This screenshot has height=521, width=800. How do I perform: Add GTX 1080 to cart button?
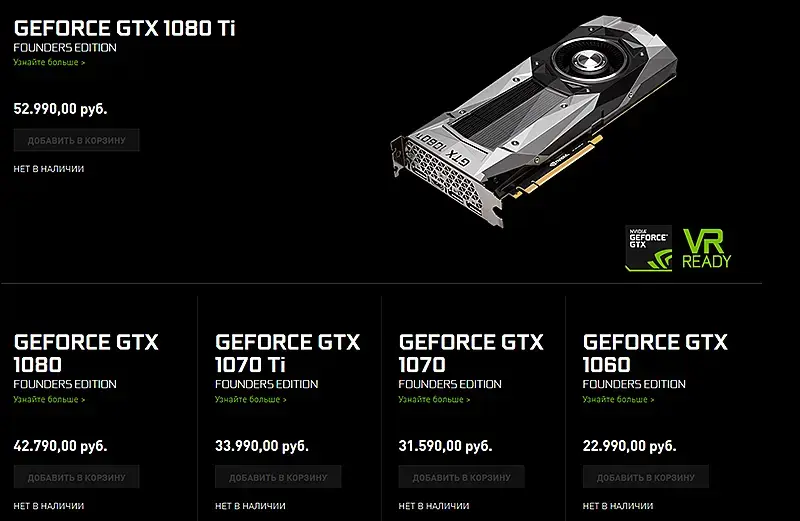(77, 477)
